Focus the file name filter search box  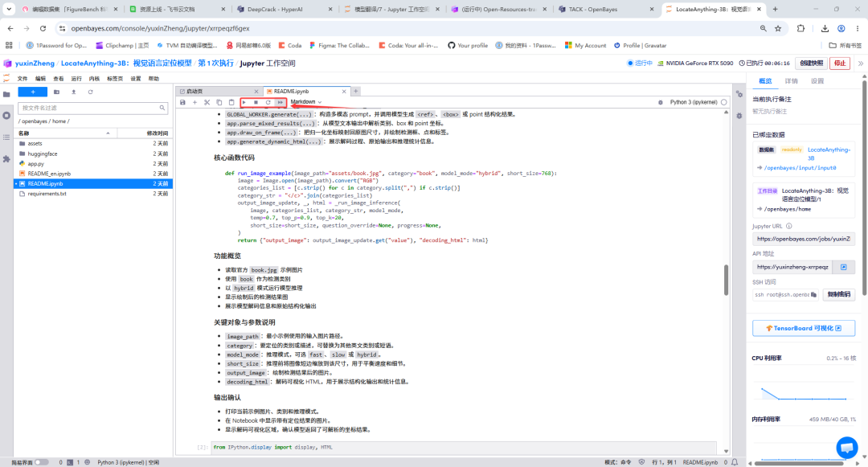pos(93,108)
